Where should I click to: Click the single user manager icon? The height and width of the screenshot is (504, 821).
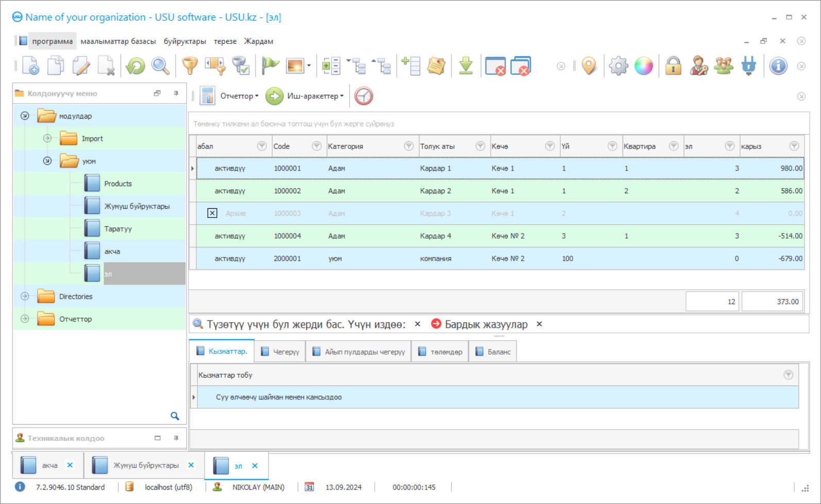[x=699, y=66]
